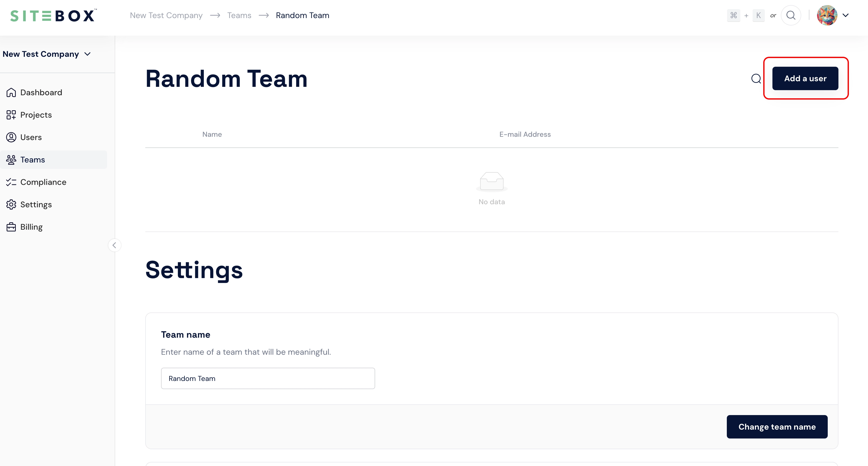Click the Team name input field
Screen dimensions: 868x466
coord(268,378)
